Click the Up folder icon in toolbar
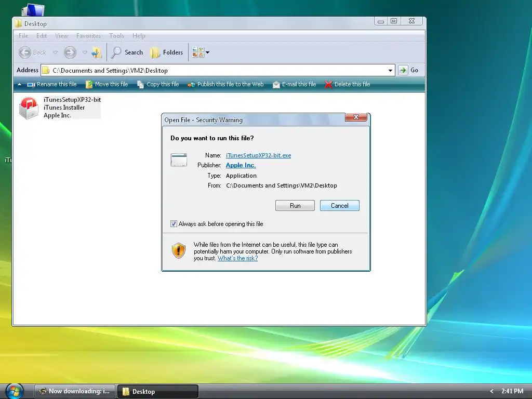This screenshot has height=399, width=532. coord(97,52)
